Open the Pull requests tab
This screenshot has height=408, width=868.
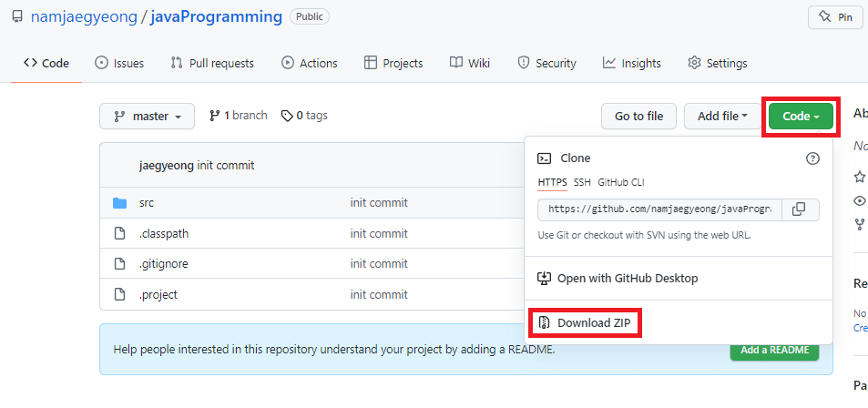click(x=212, y=63)
